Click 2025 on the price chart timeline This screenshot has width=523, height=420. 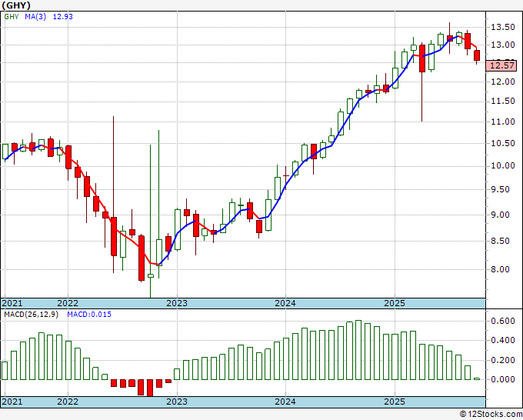(x=395, y=303)
